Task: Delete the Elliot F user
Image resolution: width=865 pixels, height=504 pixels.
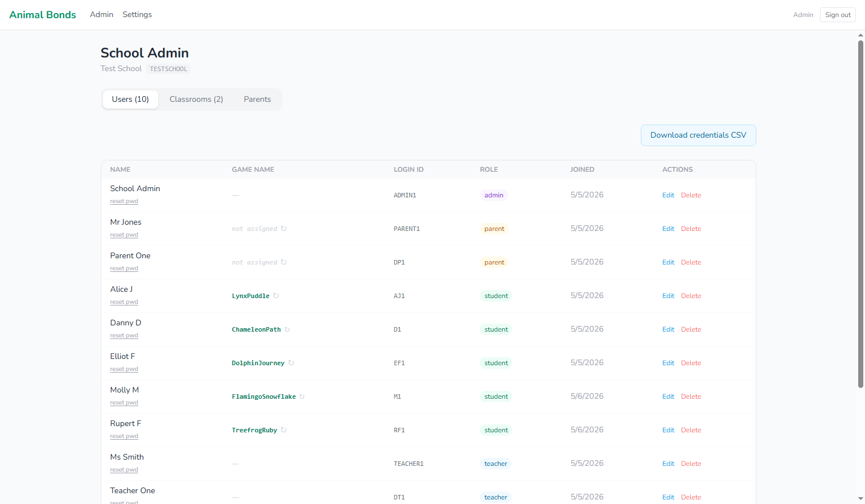Action: coord(691,363)
